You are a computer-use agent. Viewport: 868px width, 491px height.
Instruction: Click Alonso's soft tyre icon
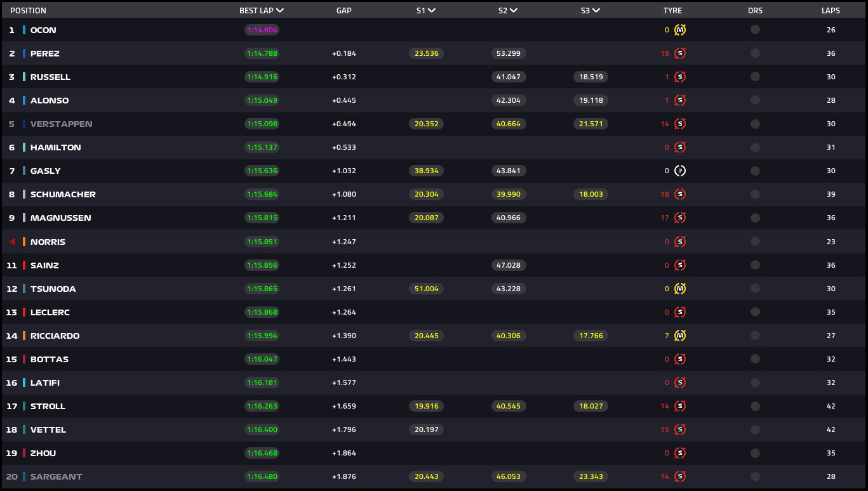[680, 100]
